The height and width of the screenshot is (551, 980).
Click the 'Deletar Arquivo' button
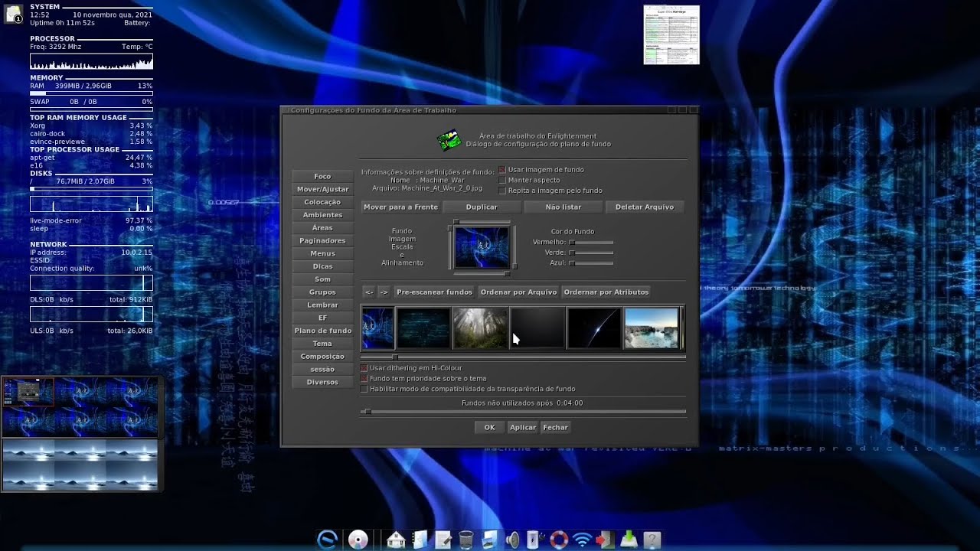click(x=645, y=207)
